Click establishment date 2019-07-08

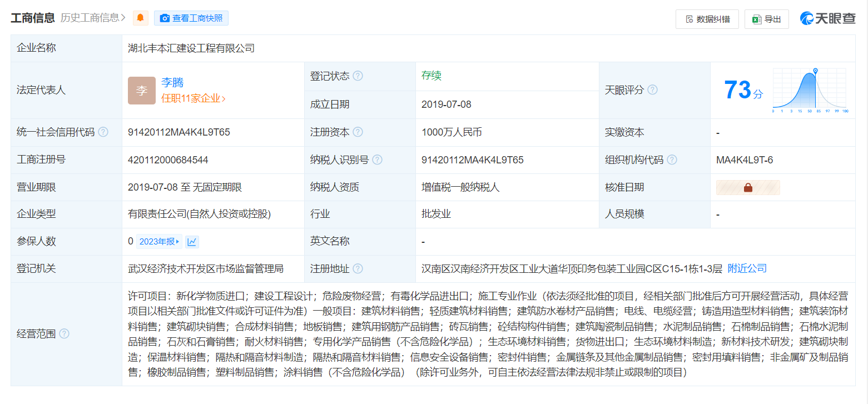coord(447,104)
